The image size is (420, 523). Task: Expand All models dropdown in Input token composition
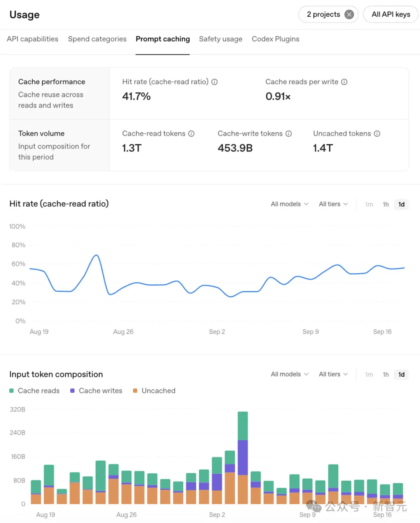289,374
